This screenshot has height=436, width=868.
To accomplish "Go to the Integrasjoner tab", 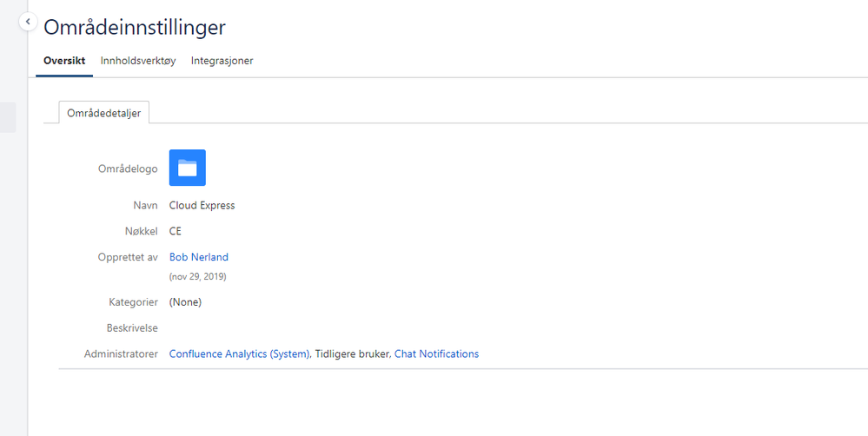I will pyautogui.click(x=222, y=61).
